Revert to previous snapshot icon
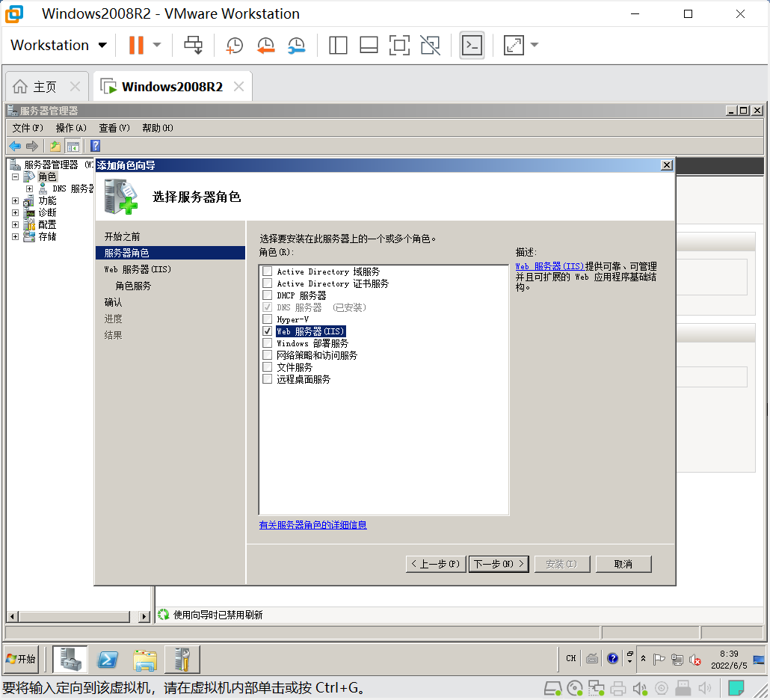770x700 pixels. (x=265, y=45)
